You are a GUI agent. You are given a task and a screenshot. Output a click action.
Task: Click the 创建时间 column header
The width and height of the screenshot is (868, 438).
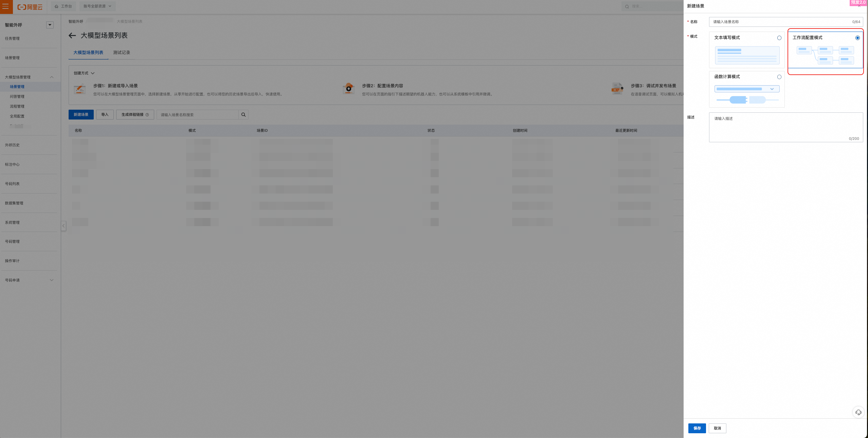point(520,130)
